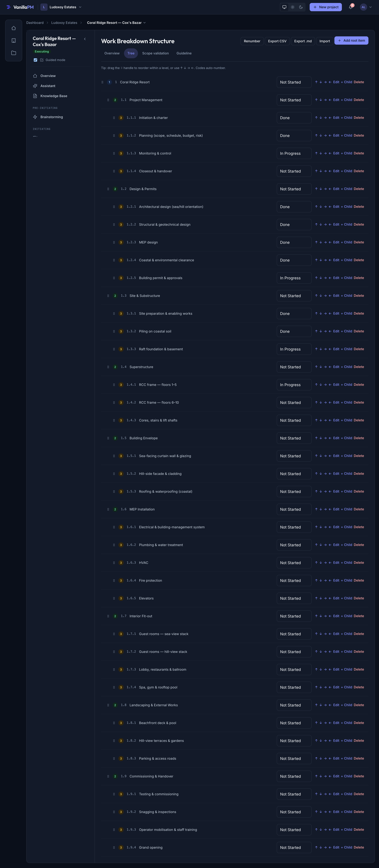379x868 pixels.
Task: Open the notifications bell
Action: (x=351, y=7)
